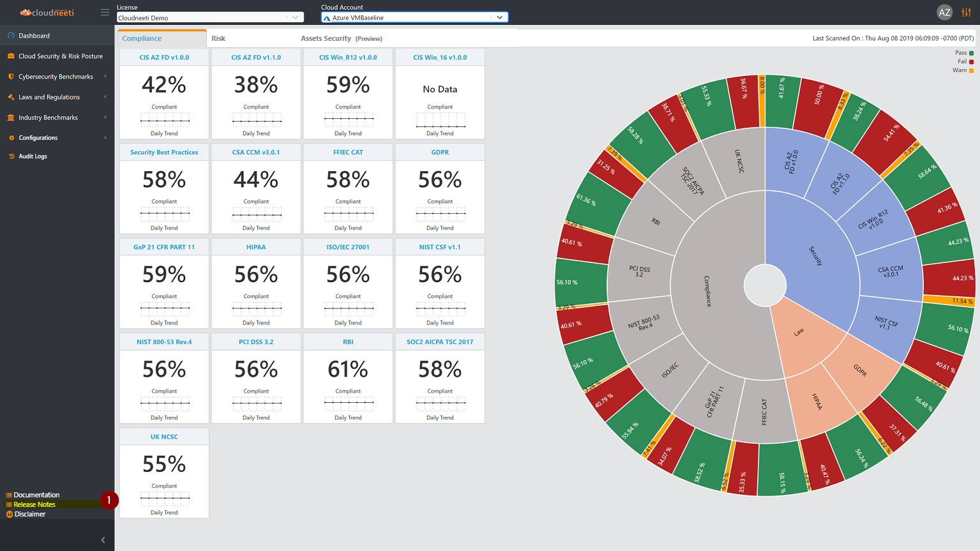
Task: Click the Last Scanned On timestamp
Action: 893,38
